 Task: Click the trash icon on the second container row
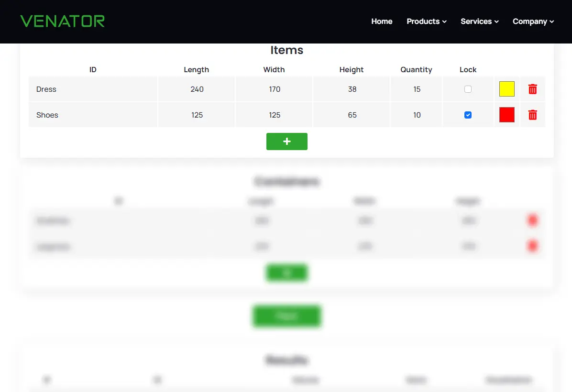(532, 246)
